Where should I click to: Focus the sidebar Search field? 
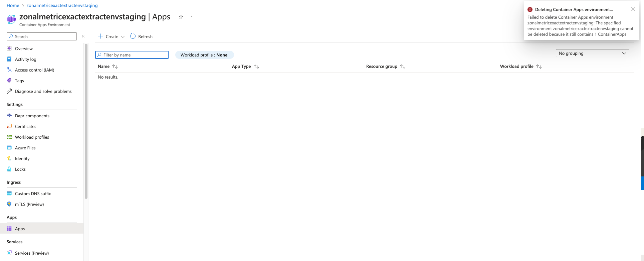pos(42,36)
